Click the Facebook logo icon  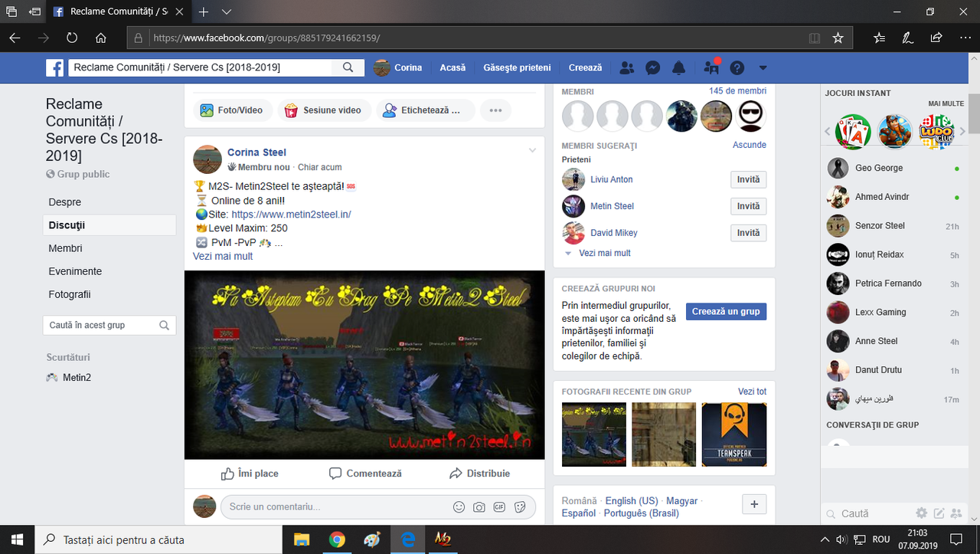click(54, 67)
